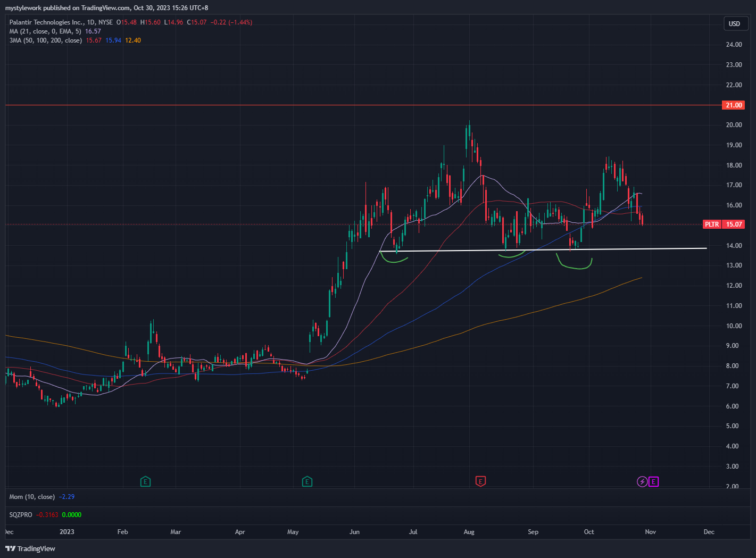
Task: Select the MA (21, close, 0, EMA, 5) legend
Action: pos(45,31)
